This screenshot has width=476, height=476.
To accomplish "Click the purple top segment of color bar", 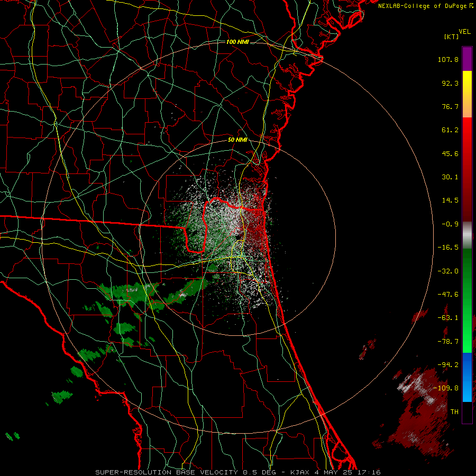I will (x=467, y=59).
